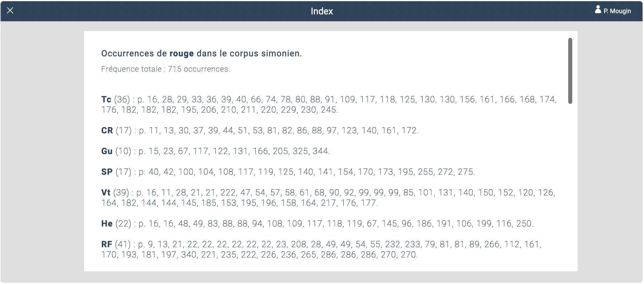Click the bold word rouge in heading
Screen dimensions: 644x284
click(182, 54)
